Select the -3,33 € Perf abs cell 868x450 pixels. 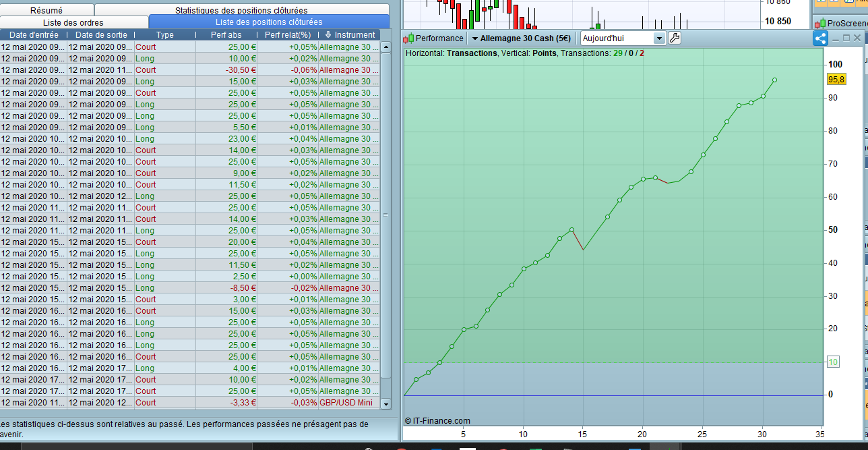226,403
